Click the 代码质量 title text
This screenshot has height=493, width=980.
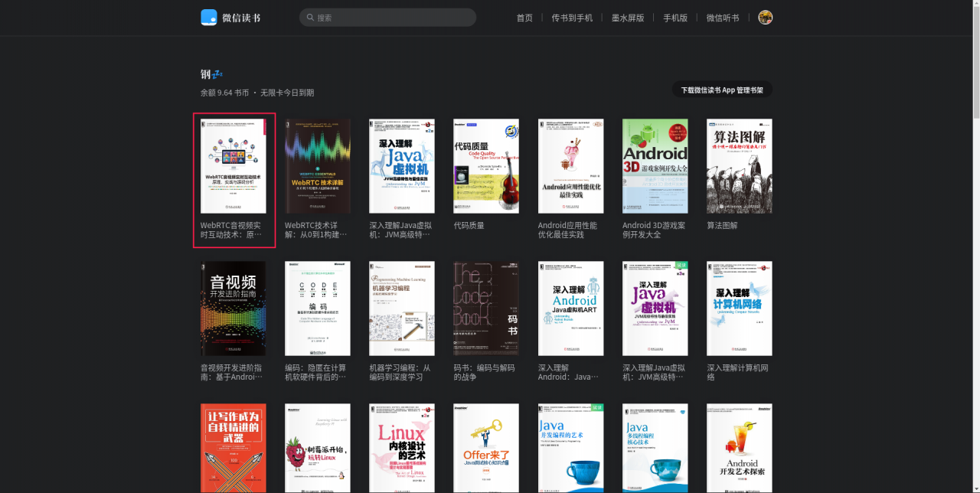point(469,226)
